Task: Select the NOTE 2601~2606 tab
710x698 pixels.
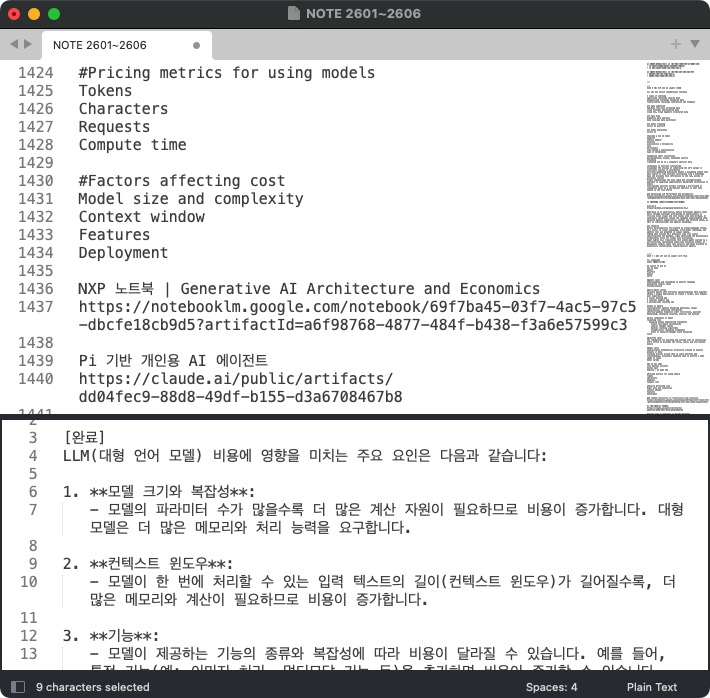Action: [x=112, y=45]
